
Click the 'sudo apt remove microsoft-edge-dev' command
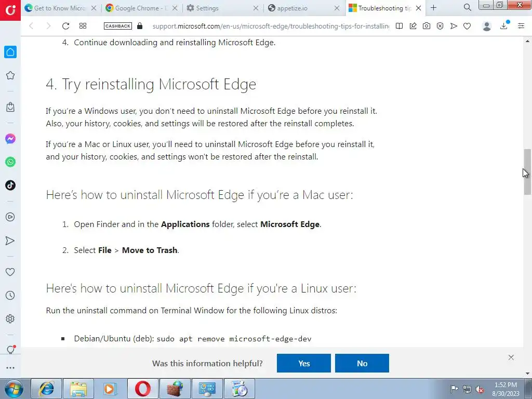(234, 339)
